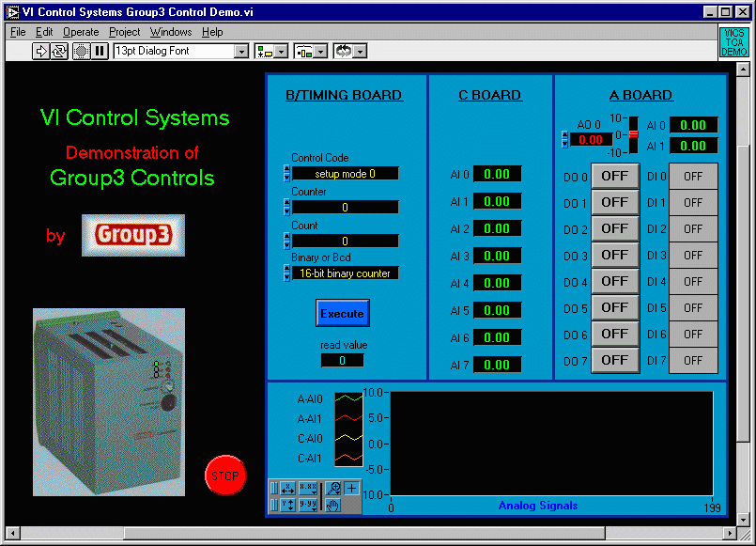Click the Count value field
The height and width of the screenshot is (546, 756).
tap(346, 241)
